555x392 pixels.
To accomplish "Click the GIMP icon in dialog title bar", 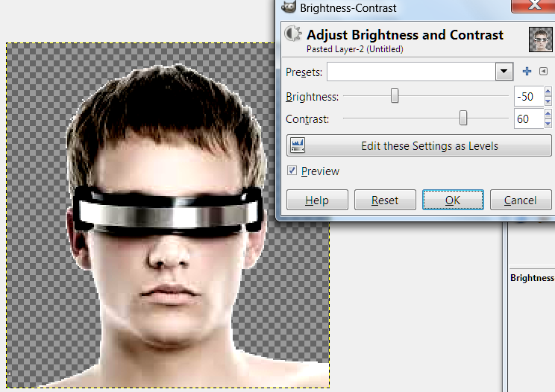I will [x=288, y=8].
